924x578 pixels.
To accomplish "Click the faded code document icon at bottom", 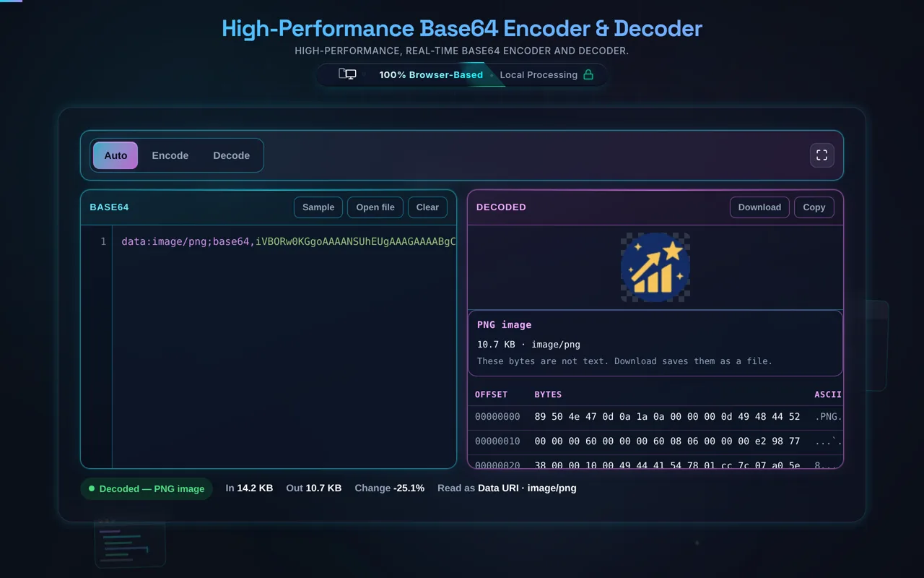I will [130, 543].
